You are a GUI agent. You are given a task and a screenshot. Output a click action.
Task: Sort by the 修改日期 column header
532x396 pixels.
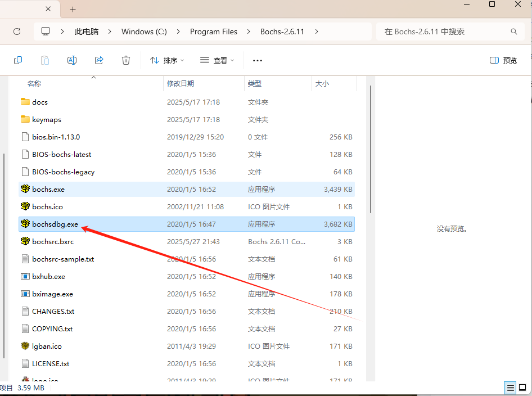[181, 83]
